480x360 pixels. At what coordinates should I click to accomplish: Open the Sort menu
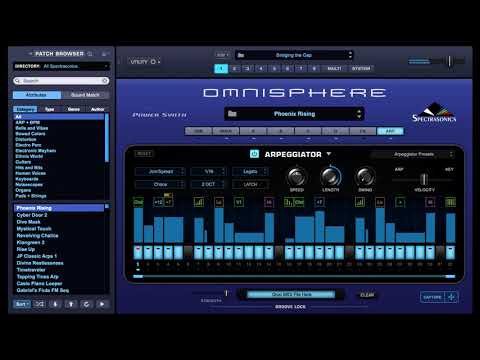pyautogui.click(x=22, y=304)
